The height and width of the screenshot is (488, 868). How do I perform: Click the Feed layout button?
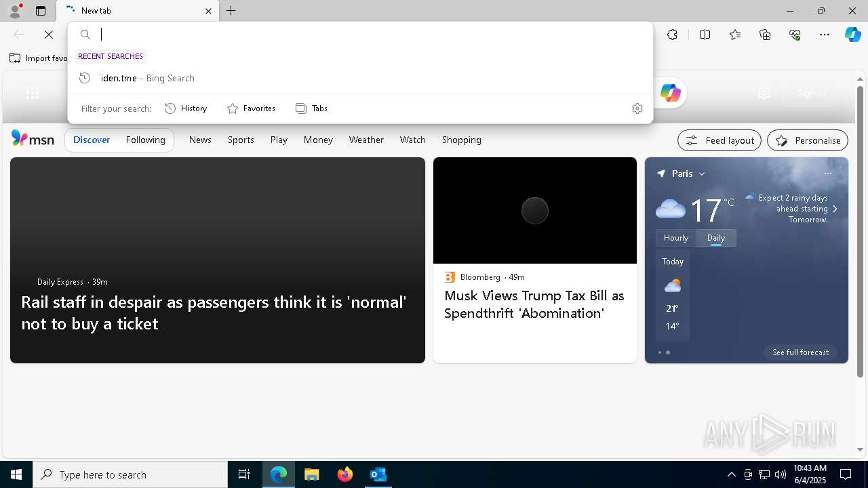719,140
